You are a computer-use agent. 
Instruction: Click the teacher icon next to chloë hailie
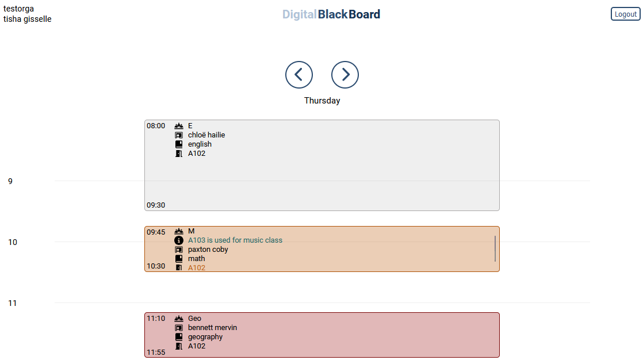click(179, 135)
